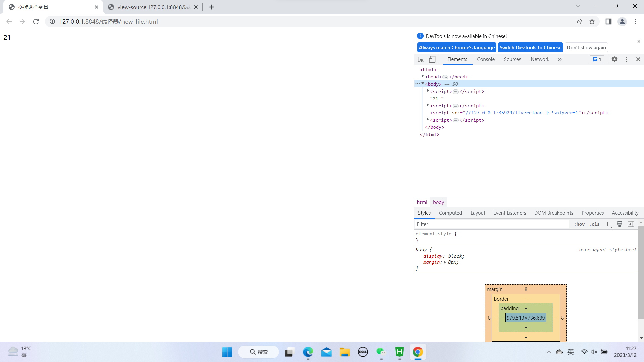
Task: Open DevTools customize three-dot menu
Action: [626, 59]
